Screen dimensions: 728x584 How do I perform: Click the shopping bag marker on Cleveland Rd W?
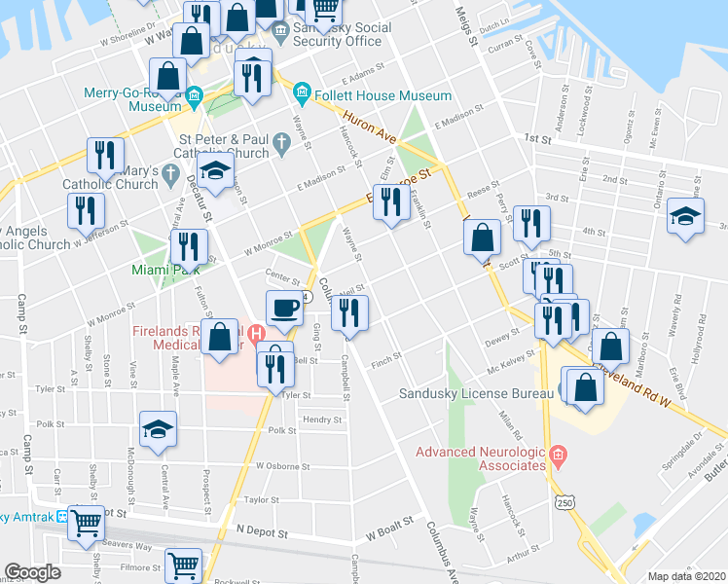coord(610,347)
